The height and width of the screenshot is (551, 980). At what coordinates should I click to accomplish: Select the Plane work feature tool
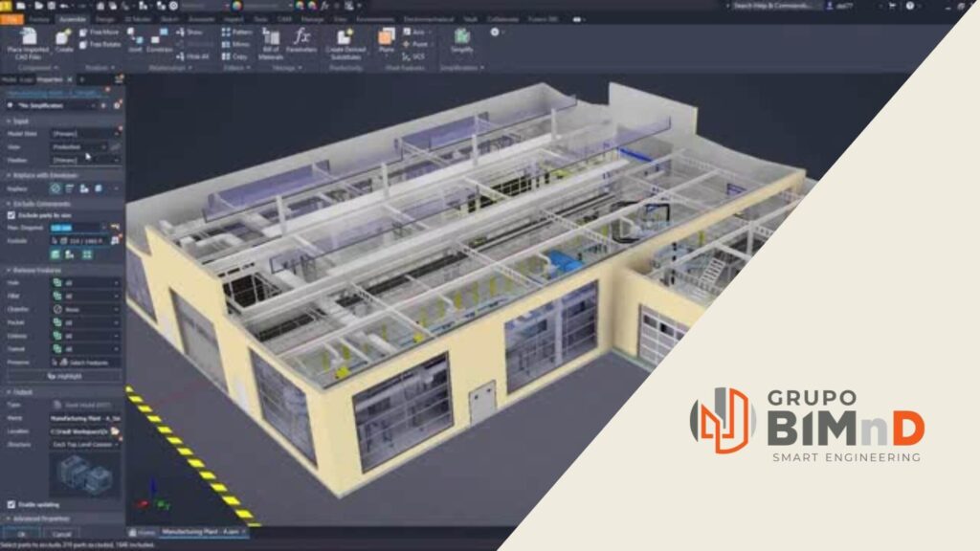pyautogui.click(x=386, y=38)
